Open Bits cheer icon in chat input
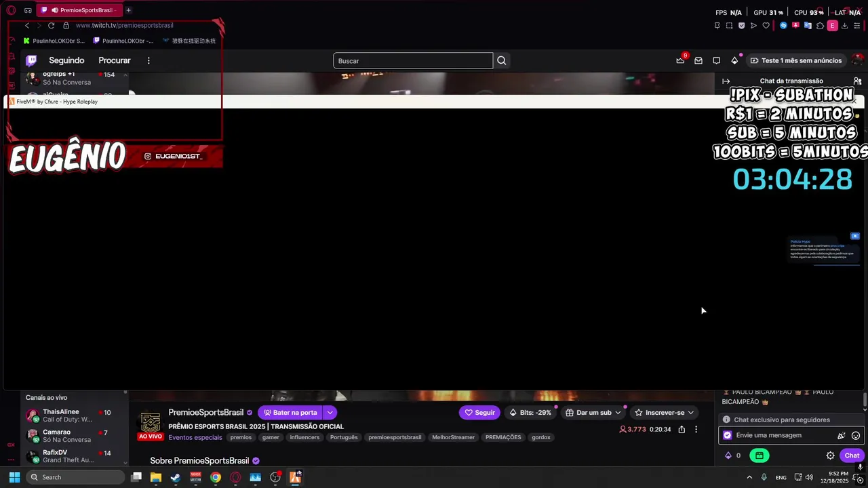 842,435
